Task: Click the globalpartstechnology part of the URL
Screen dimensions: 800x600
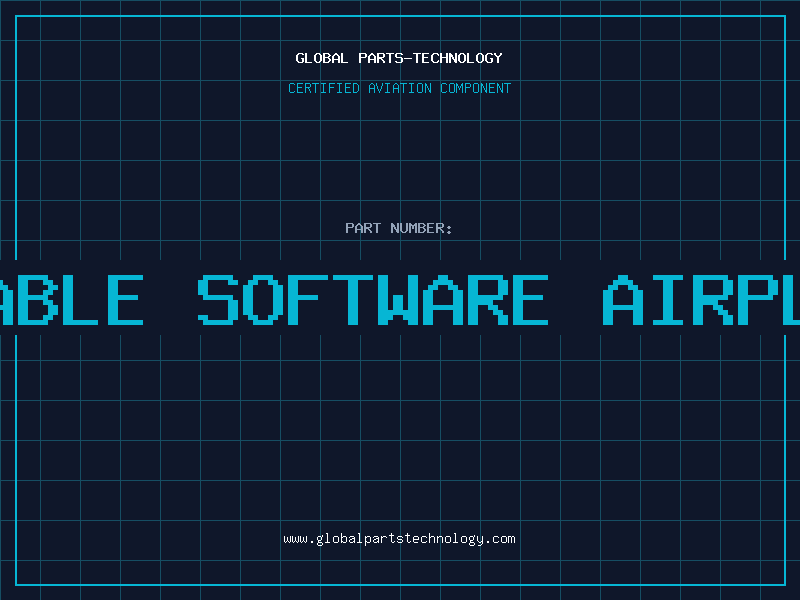Action: point(399,539)
